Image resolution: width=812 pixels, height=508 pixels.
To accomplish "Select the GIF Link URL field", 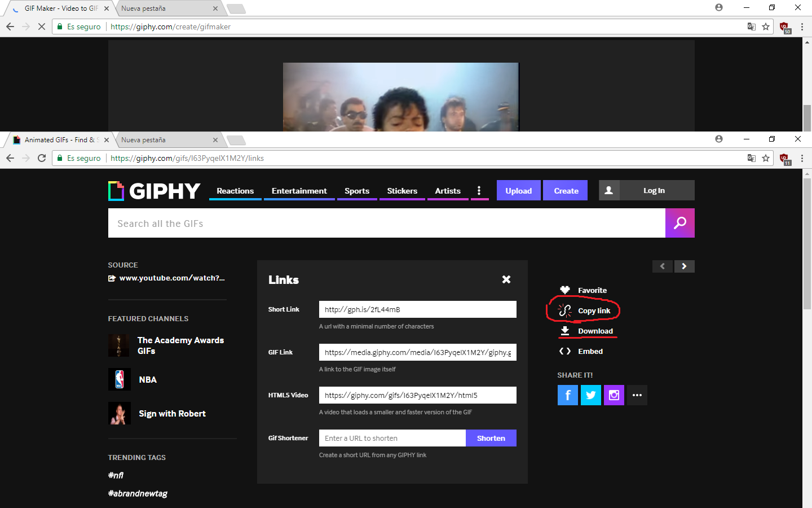I will coord(418,352).
